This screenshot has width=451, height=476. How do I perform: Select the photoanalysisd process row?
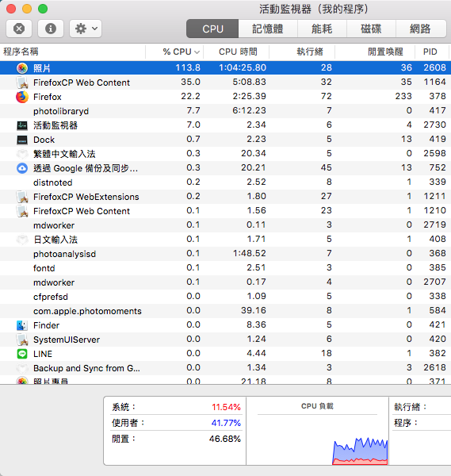pos(225,254)
